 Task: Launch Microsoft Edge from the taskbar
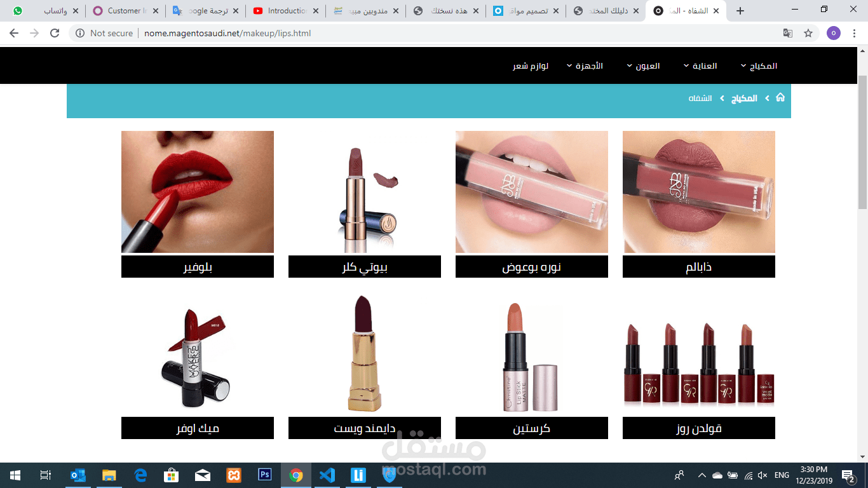(x=140, y=475)
